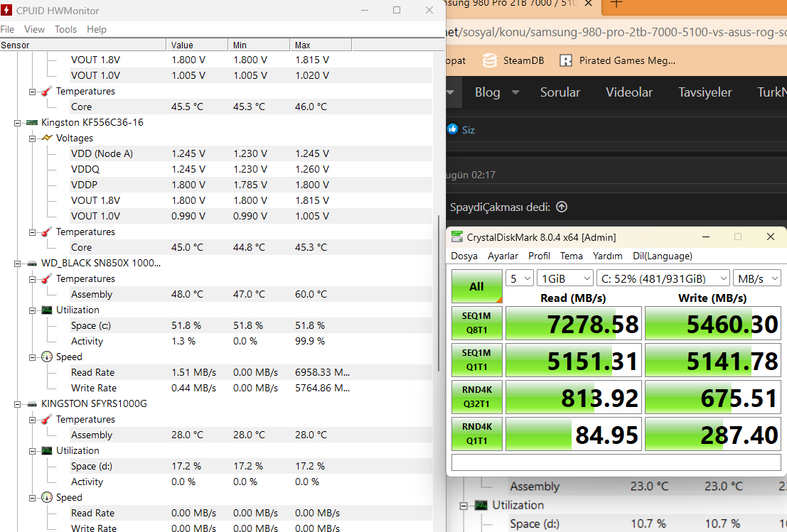Screen dimensions: 787x532
Task: Open the Tema menu in CrystalDiskMark
Action: tap(571, 256)
